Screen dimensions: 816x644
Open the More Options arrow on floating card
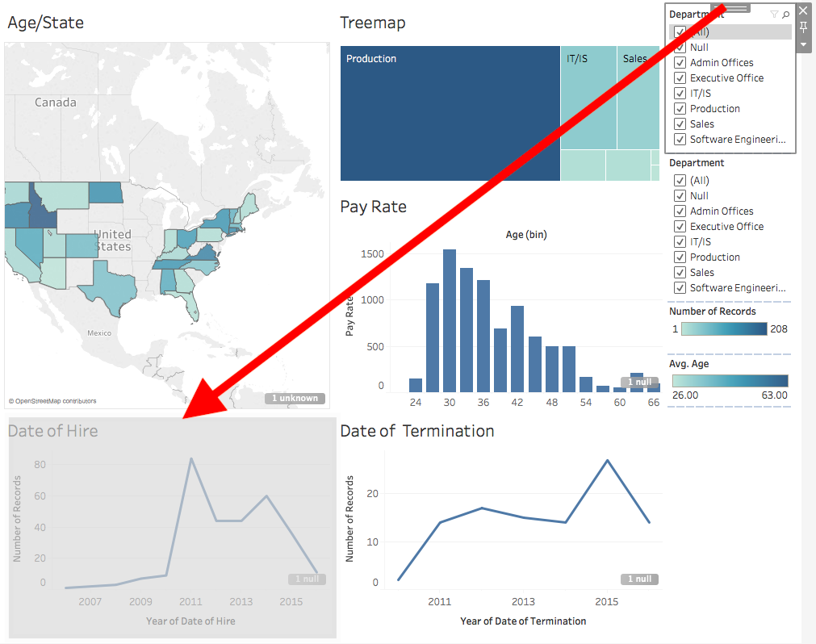(804, 44)
